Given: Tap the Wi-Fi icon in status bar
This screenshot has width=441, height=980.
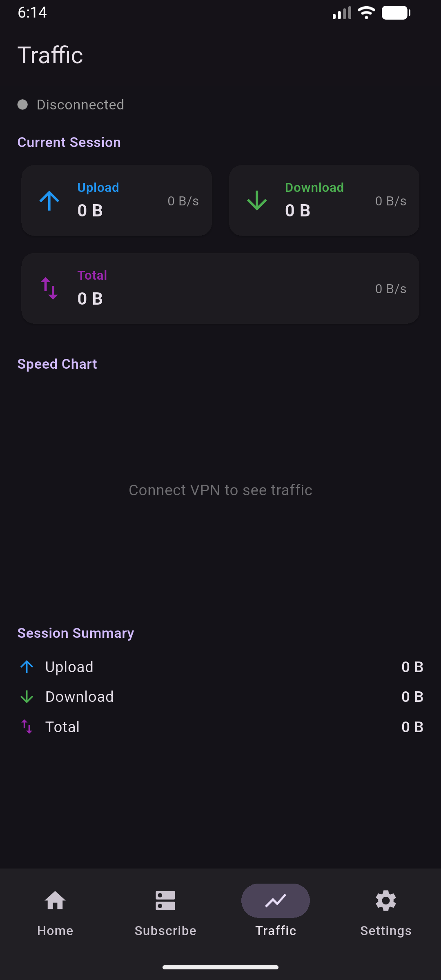Looking at the screenshot, I should coord(366,13).
